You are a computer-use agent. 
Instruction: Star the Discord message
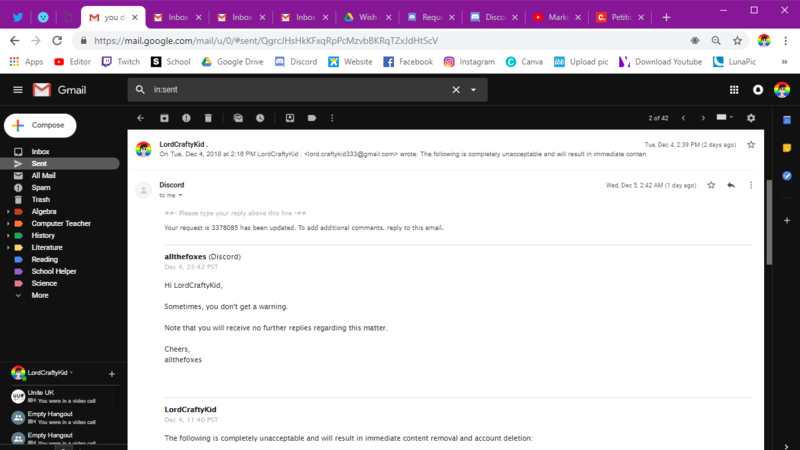[711, 185]
